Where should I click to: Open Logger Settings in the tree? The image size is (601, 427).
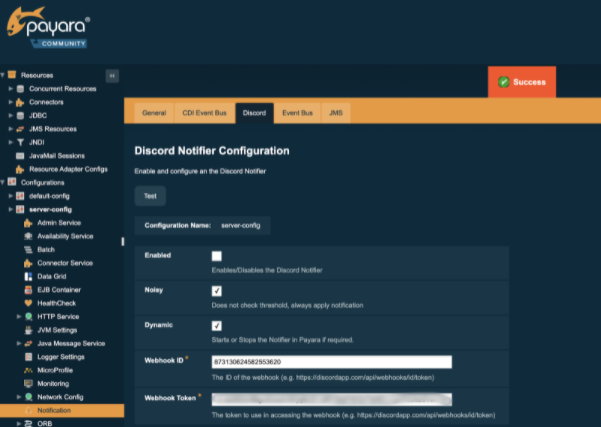[x=60, y=356]
